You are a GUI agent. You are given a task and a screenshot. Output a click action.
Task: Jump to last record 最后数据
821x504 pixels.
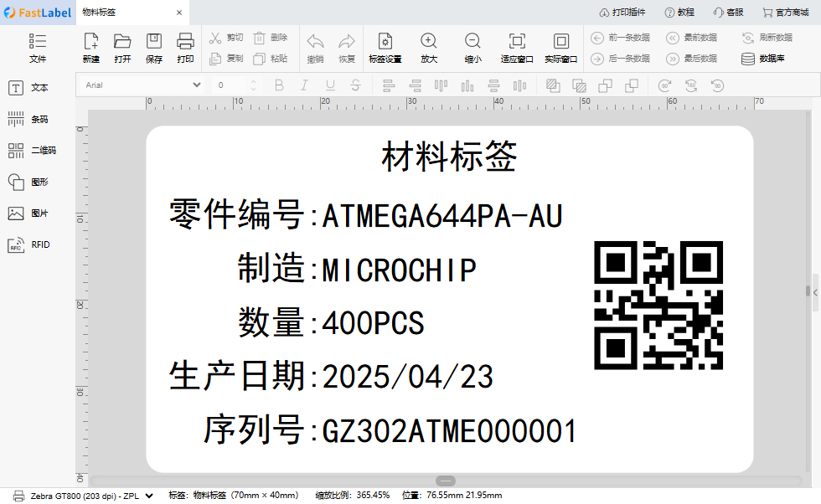click(x=692, y=59)
